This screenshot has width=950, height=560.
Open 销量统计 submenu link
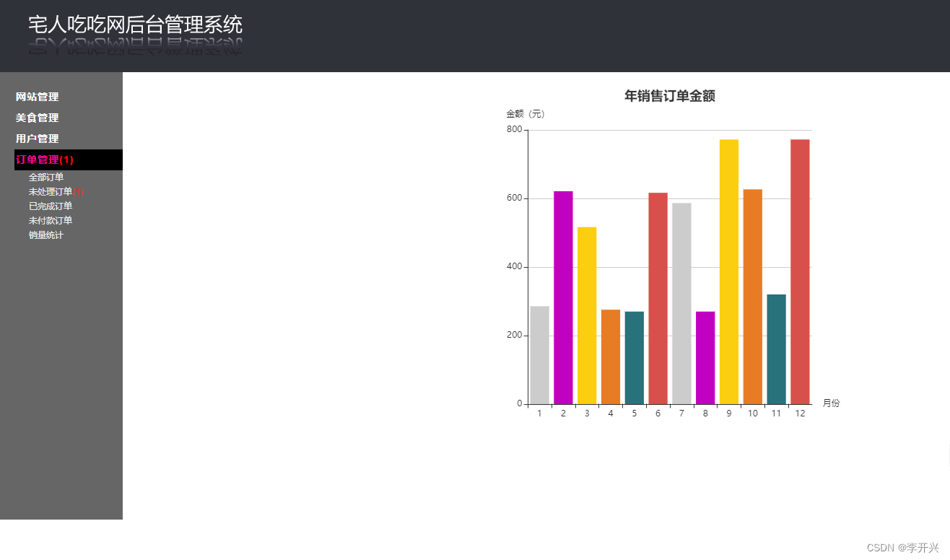point(46,235)
